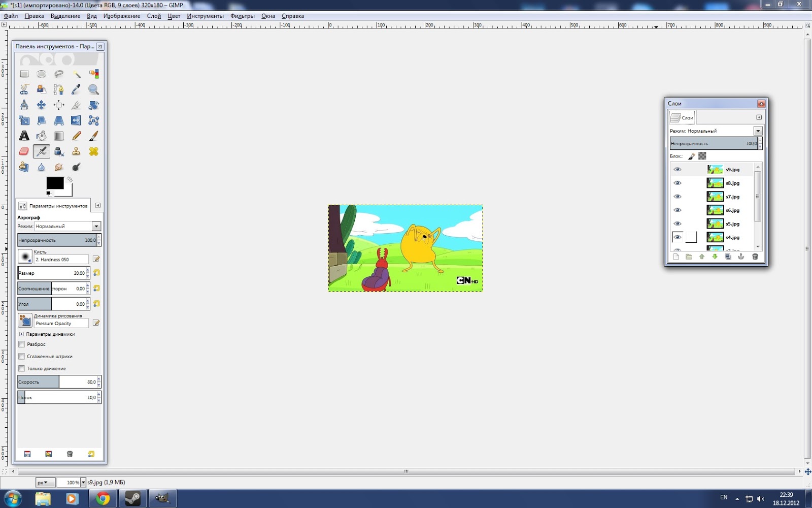Select the Foreground Select tool
The image size is (812, 508).
(x=41, y=89)
